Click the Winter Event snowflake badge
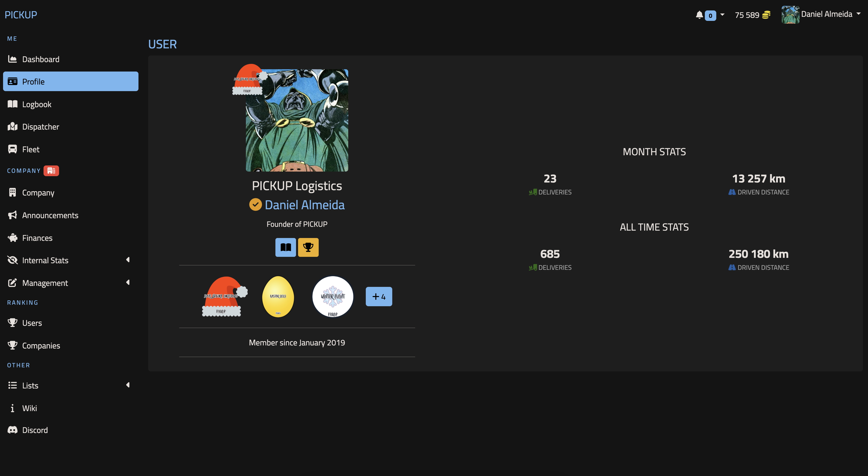 [x=333, y=297]
